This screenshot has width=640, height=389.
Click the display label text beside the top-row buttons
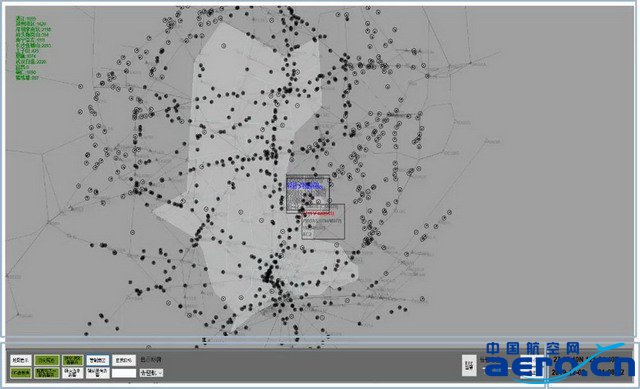click(x=151, y=360)
